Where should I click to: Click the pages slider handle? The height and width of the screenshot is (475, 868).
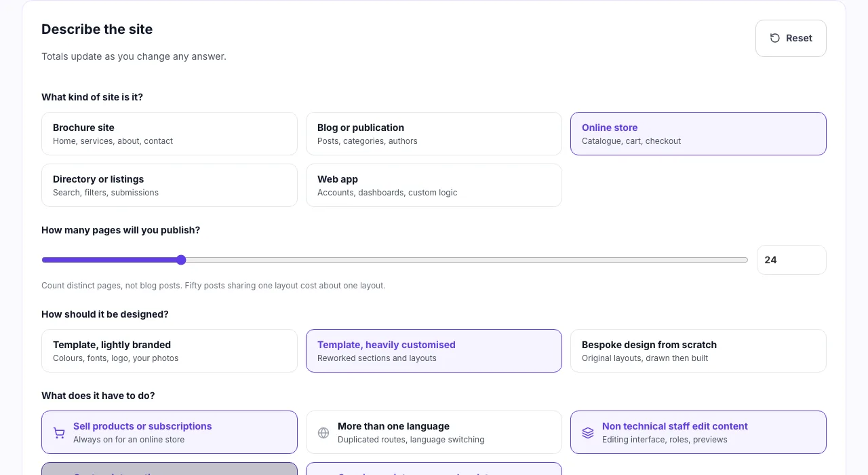pyautogui.click(x=181, y=260)
